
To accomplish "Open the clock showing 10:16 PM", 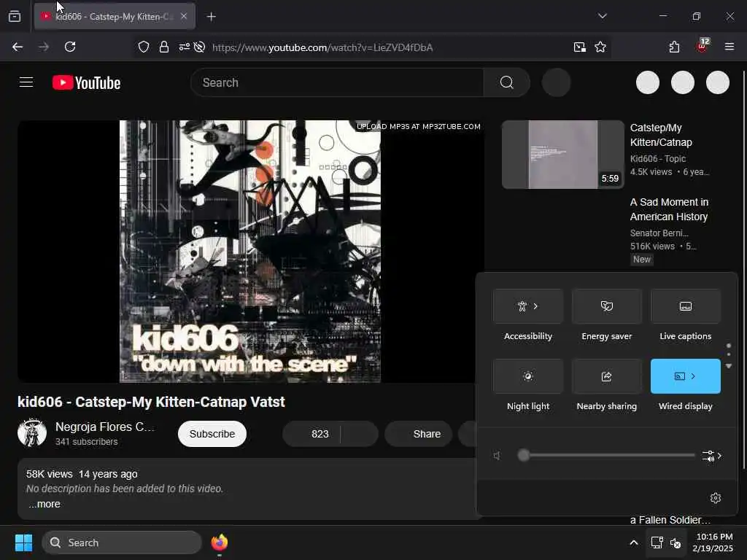I will point(713,542).
